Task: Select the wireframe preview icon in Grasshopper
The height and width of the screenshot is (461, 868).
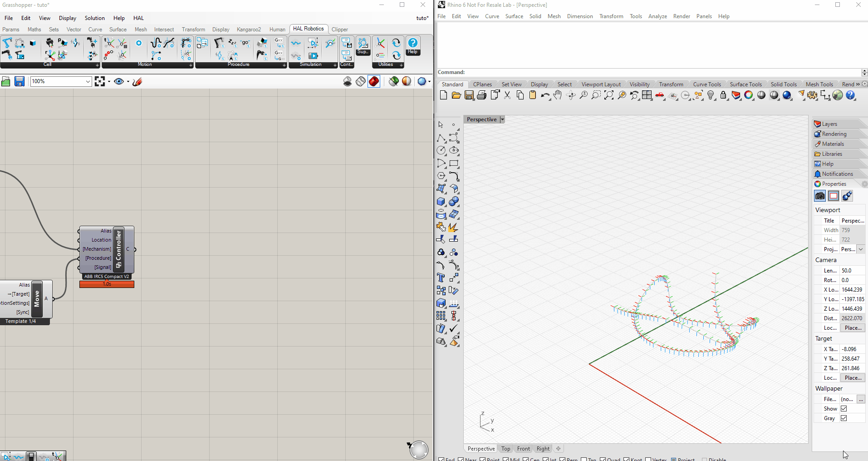Action: [361, 81]
